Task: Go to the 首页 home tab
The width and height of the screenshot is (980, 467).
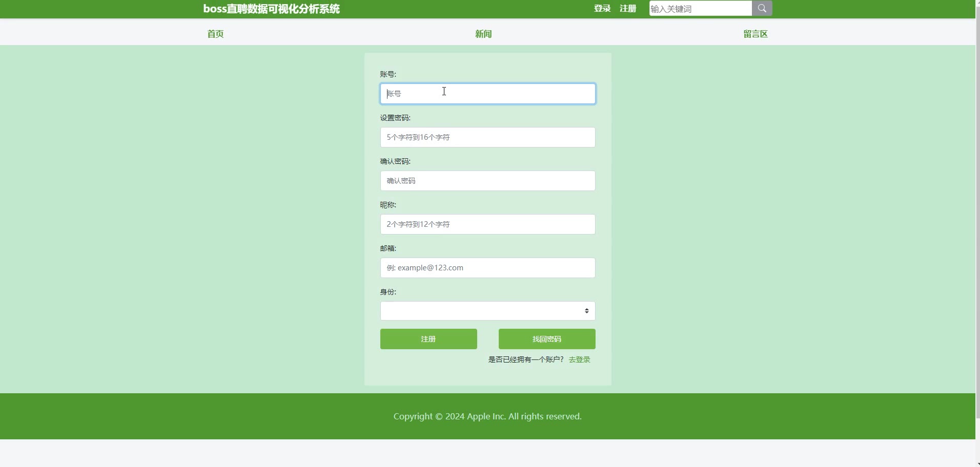Action: (215, 34)
